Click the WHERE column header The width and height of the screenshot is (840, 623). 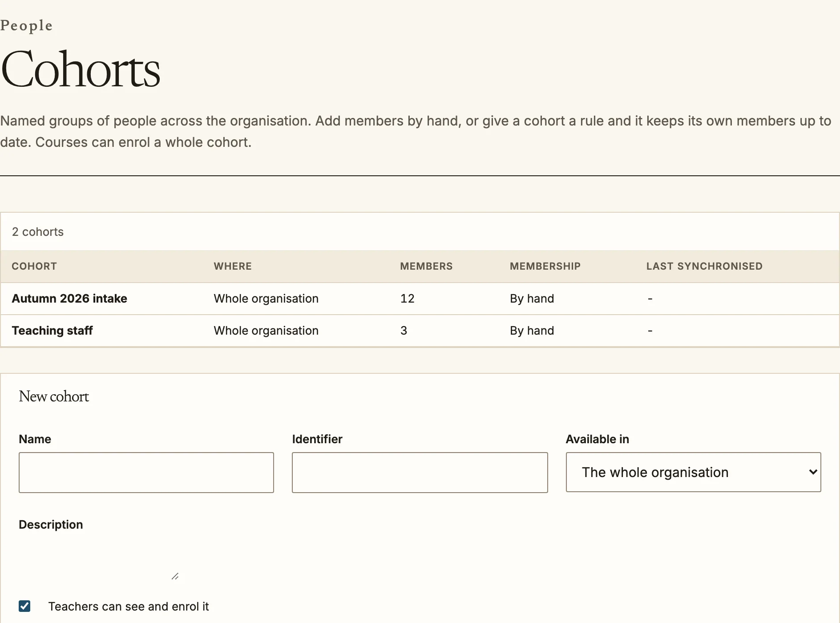point(233,266)
